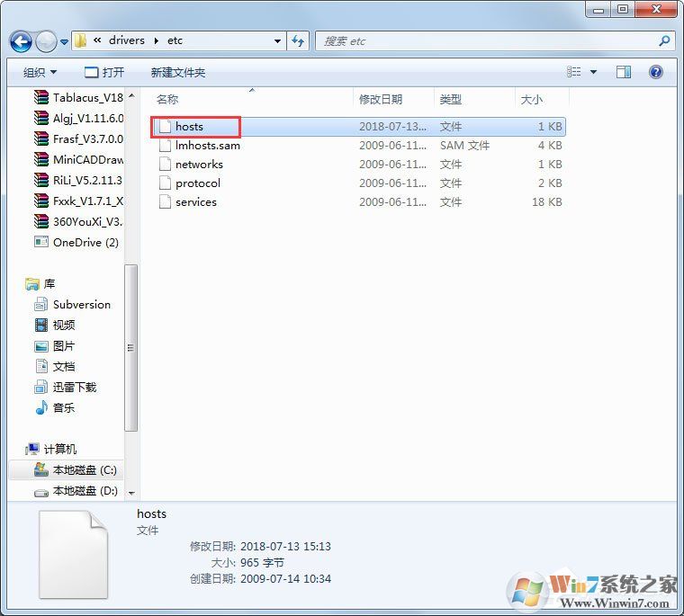684x616 pixels.
Task: Select the services file icon
Action: click(x=165, y=201)
